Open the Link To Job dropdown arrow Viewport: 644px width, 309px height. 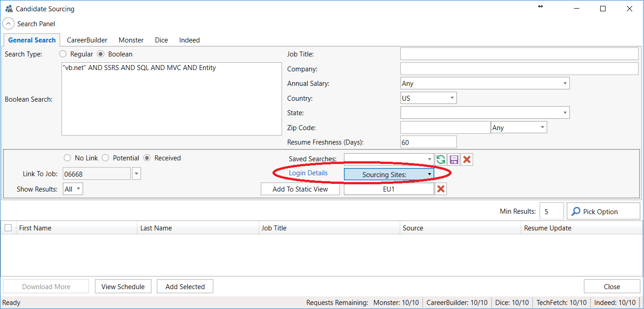coord(136,173)
